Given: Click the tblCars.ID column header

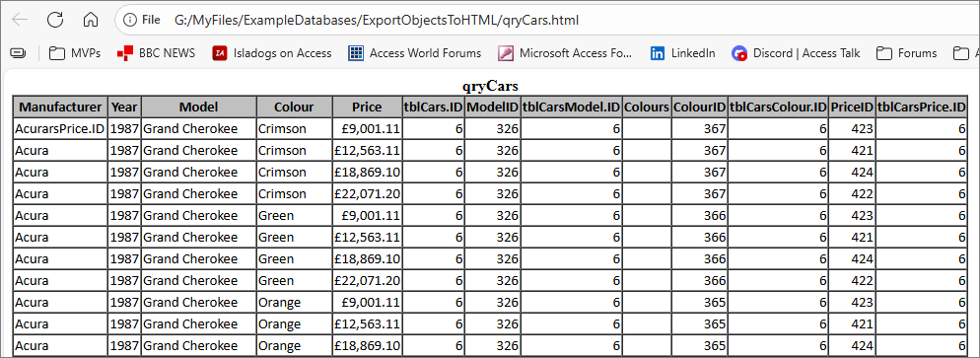Looking at the screenshot, I should click(433, 107).
